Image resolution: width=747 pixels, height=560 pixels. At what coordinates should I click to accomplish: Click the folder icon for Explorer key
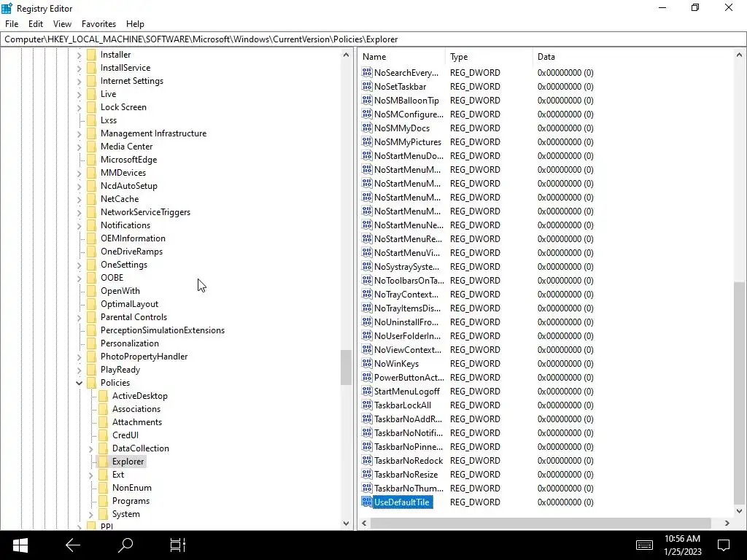point(104,462)
